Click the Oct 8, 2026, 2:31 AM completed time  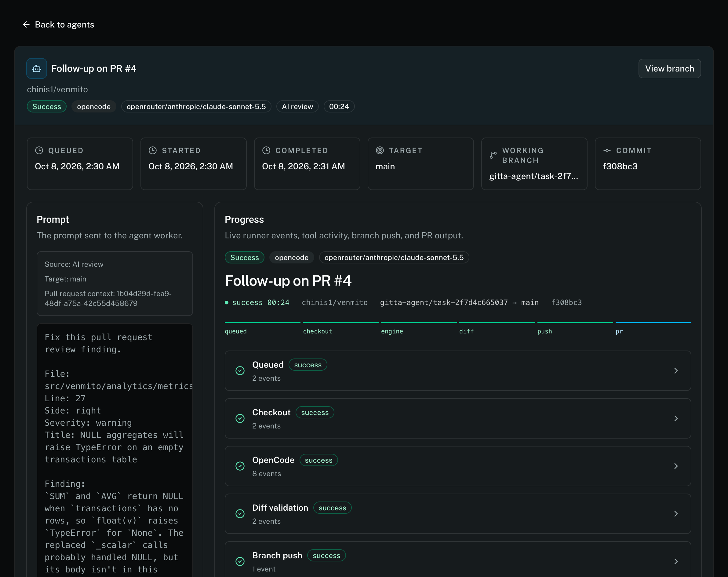[304, 167]
